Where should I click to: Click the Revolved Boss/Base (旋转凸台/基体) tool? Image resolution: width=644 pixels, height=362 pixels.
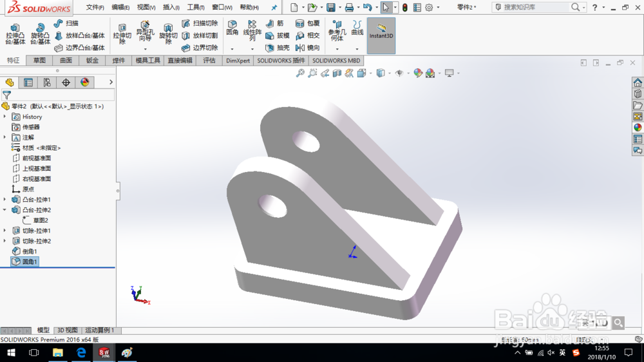coord(40,34)
